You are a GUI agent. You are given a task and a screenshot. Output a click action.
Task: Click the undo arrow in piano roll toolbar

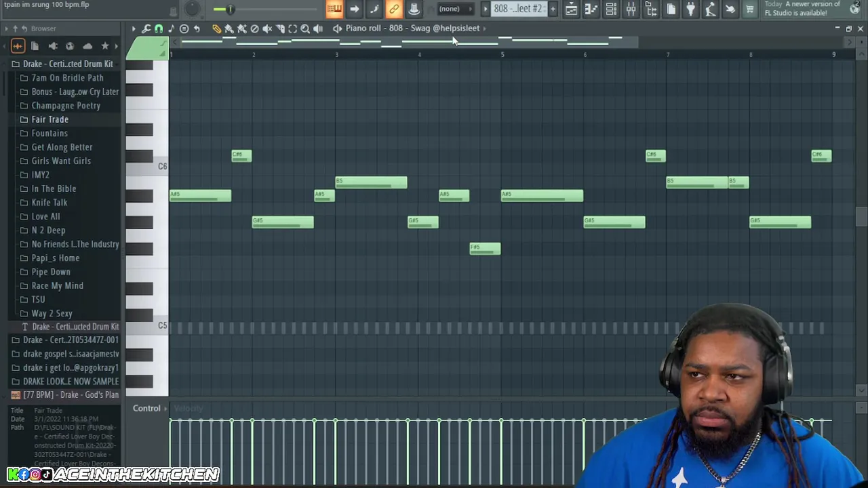pyautogui.click(x=197, y=28)
